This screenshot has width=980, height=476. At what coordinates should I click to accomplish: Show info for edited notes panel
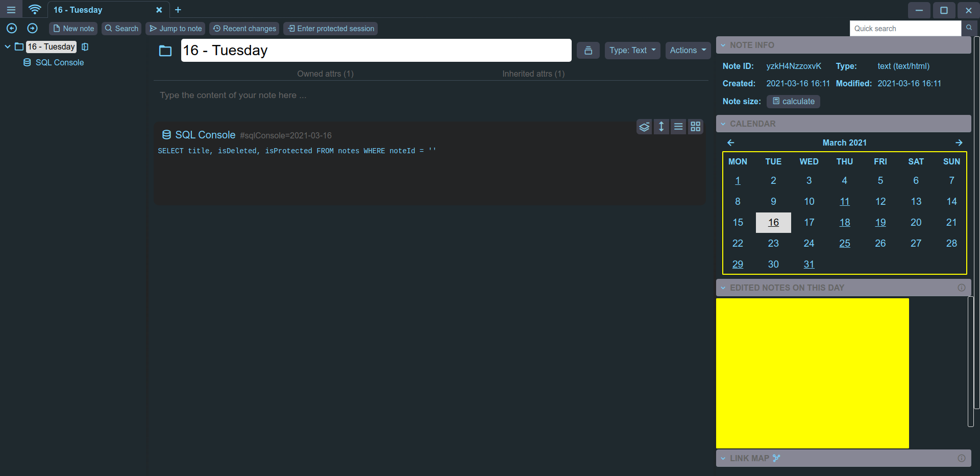tap(962, 288)
